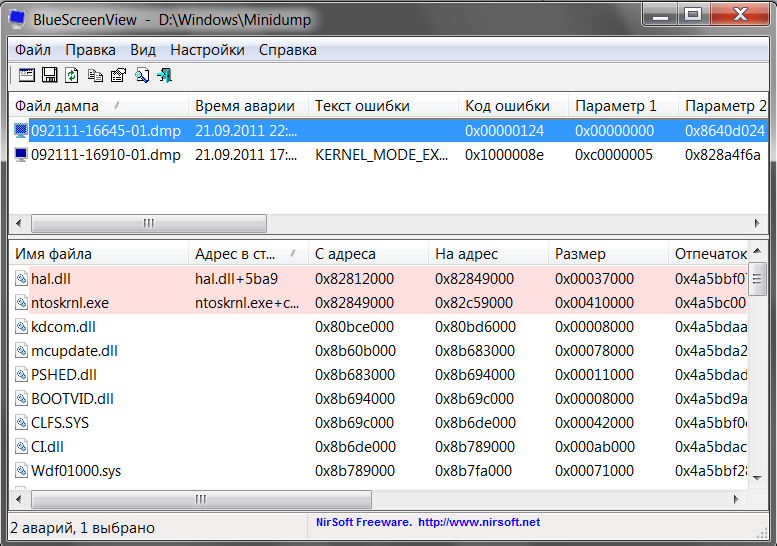The width and height of the screenshot is (777, 546).
Task: Click the CI.dll file icon
Action: pos(21,447)
